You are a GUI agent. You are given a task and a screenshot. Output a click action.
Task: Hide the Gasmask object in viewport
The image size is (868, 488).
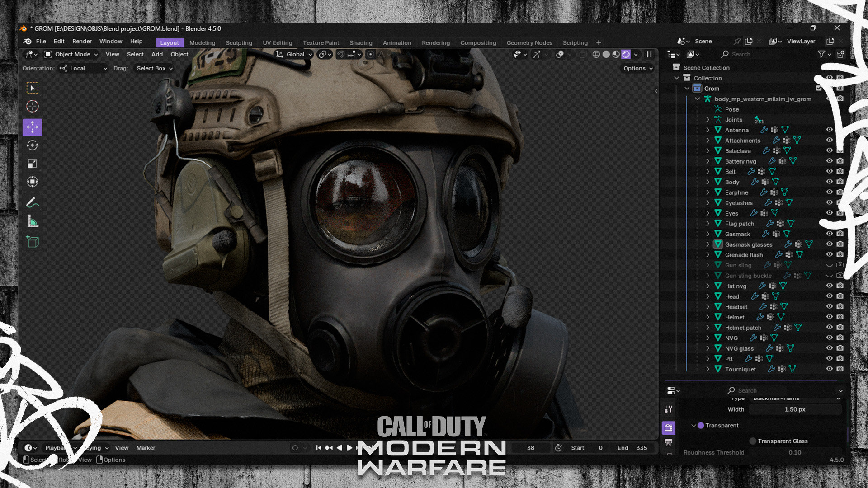pos(830,234)
